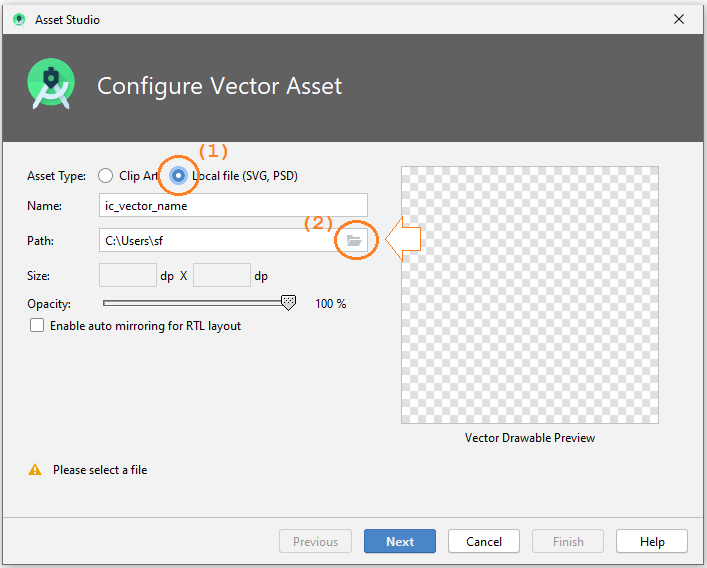Click the warning triangle icon
This screenshot has width=707, height=568.
pos(35,470)
